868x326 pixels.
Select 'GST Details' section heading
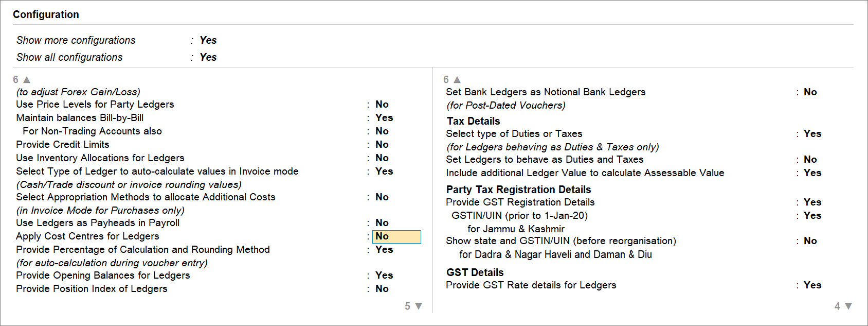(475, 272)
